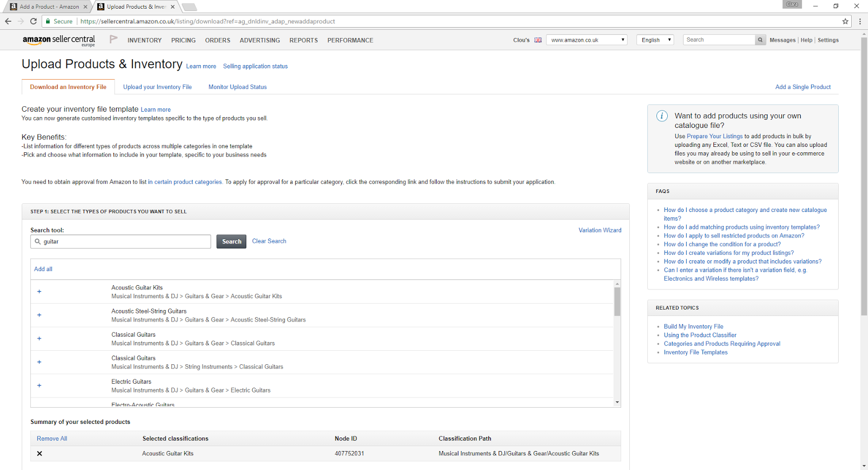Image resolution: width=868 pixels, height=470 pixels.
Task: Close the Add a Product tab
Action: (x=85, y=7)
